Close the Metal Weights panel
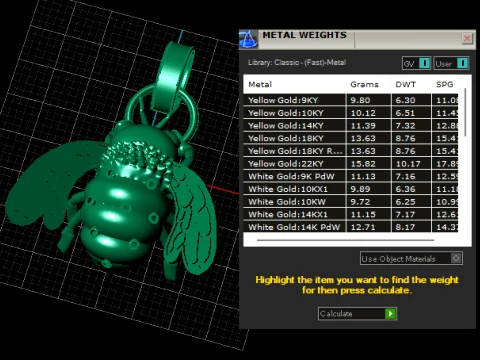480x360 pixels. (x=467, y=39)
